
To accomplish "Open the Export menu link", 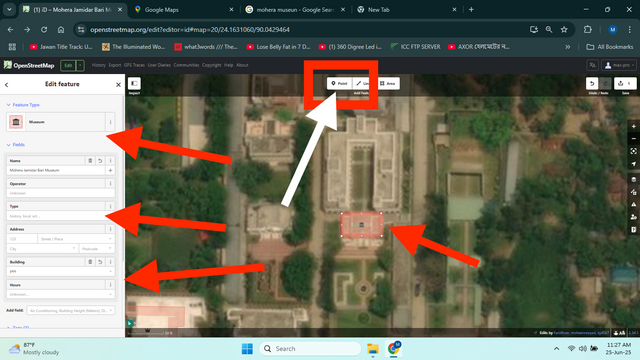I will coord(115,65).
